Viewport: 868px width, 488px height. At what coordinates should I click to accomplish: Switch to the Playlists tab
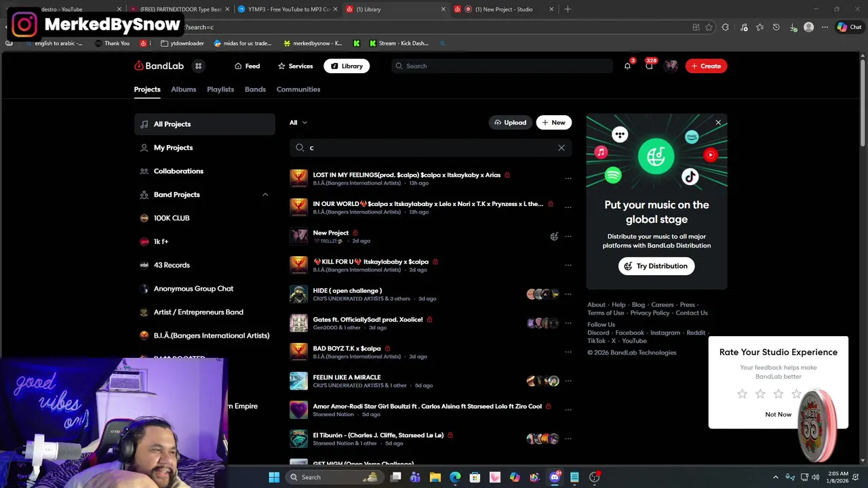(x=220, y=89)
